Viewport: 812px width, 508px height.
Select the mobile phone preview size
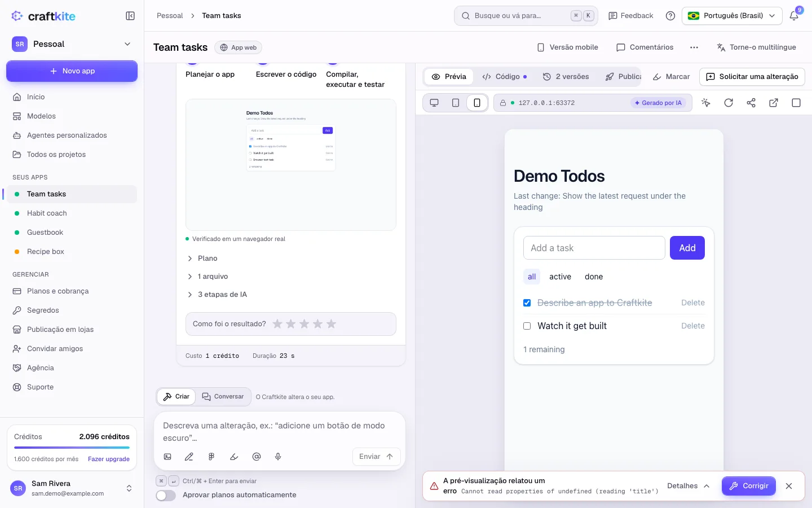pos(477,103)
